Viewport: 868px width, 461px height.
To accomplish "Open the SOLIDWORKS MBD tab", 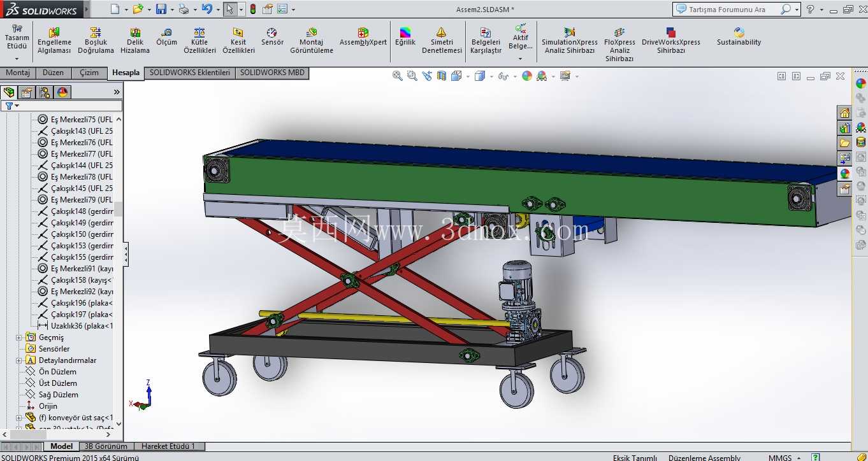I will tap(272, 73).
